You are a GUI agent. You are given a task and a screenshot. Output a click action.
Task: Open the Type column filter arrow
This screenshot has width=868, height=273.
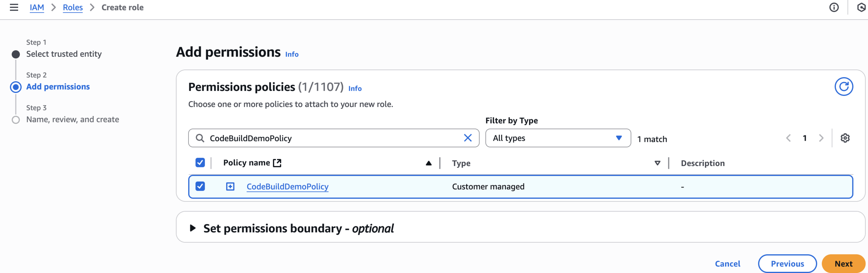[657, 163]
